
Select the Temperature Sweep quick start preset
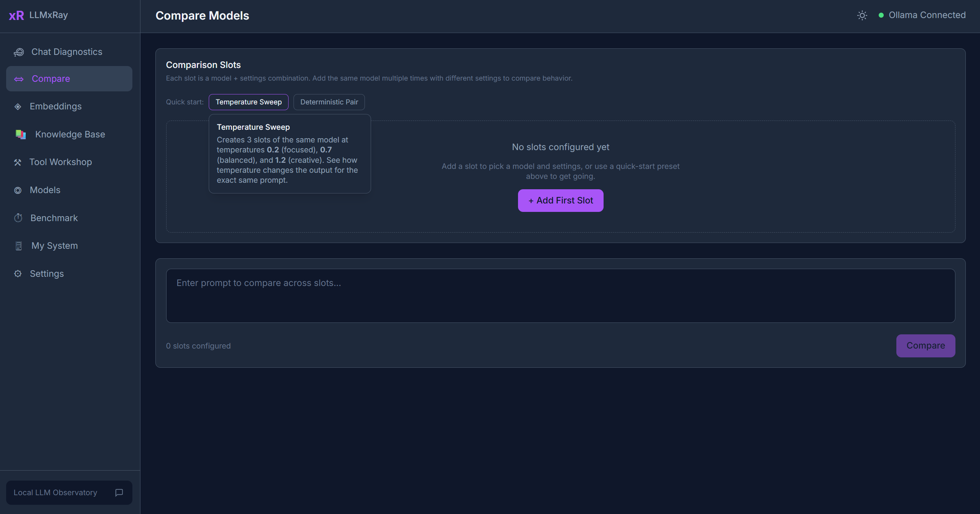[x=248, y=102]
